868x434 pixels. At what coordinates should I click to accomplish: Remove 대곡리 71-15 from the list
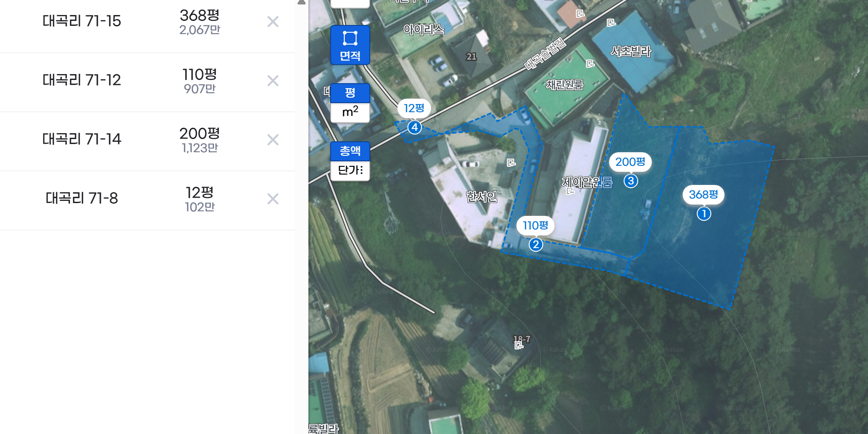(273, 21)
